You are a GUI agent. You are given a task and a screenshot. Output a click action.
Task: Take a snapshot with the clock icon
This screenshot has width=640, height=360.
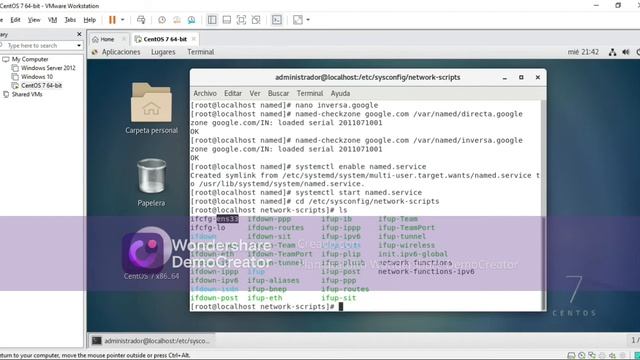click(162, 20)
